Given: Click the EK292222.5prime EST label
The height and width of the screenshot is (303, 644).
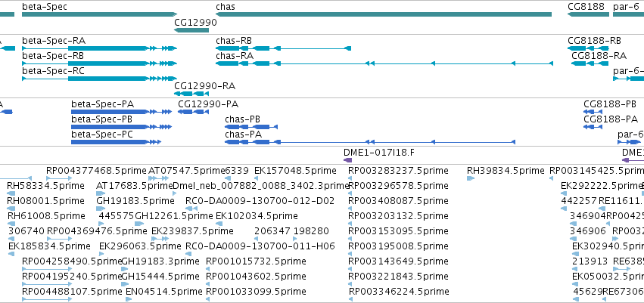Looking at the screenshot, I should tap(602, 186).
